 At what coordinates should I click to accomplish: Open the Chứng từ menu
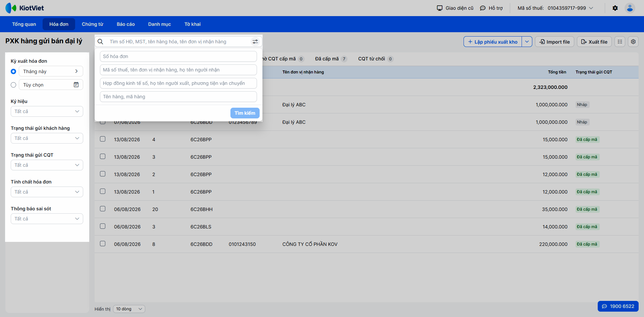click(x=93, y=24)
